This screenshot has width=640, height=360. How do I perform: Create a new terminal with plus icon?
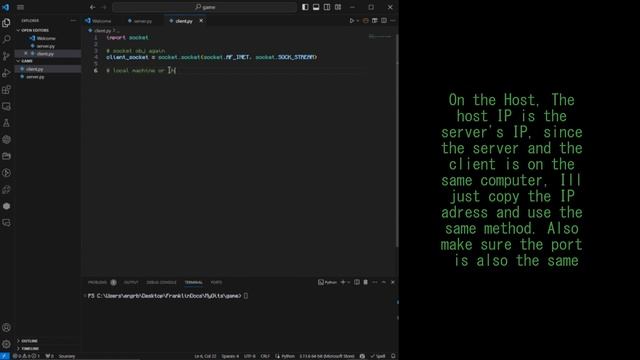pos(343,282)
